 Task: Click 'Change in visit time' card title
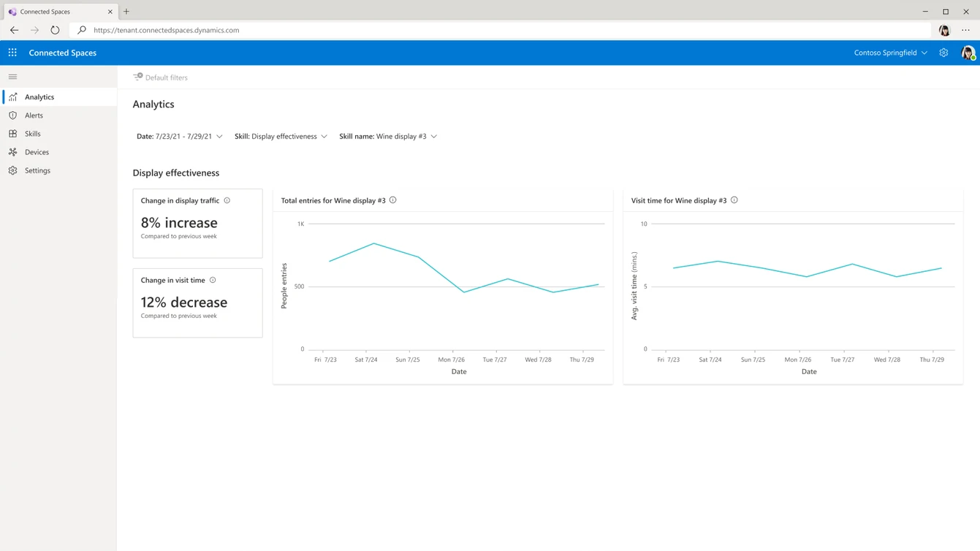click(172, 280)
